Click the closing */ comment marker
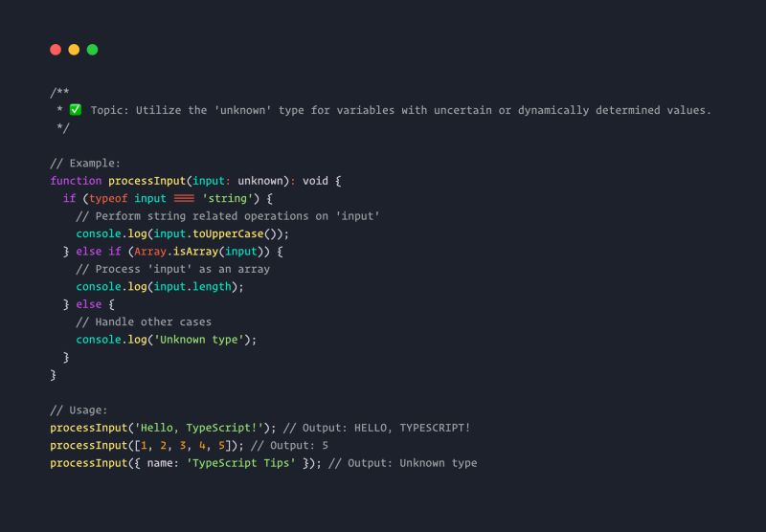766x532 pixels. tap(63, 128)
